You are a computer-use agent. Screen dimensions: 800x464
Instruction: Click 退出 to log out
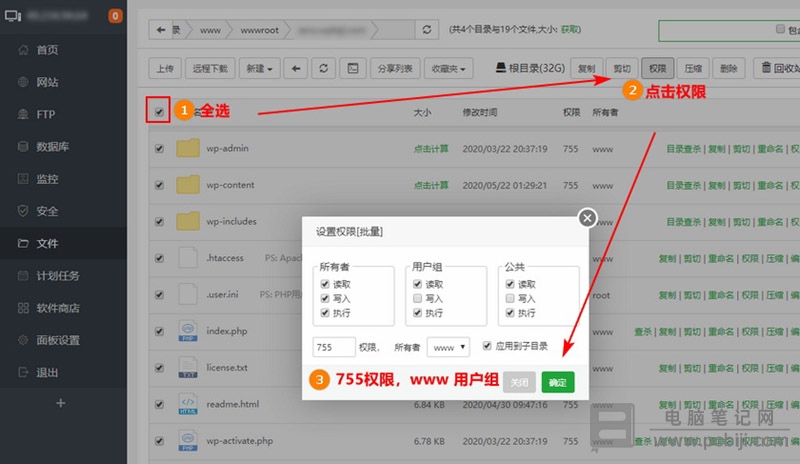coord(47,373)
